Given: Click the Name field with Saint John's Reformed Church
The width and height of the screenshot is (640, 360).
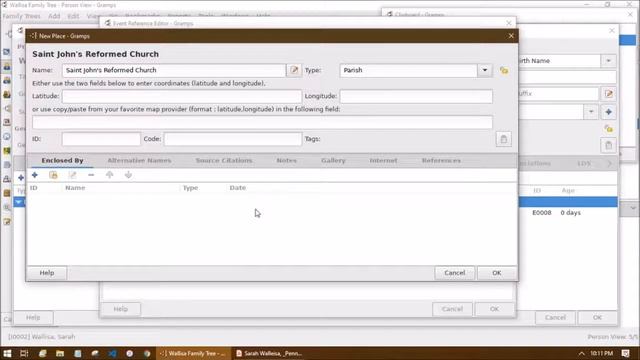Looking at the screenshot, I should point(174,70).
